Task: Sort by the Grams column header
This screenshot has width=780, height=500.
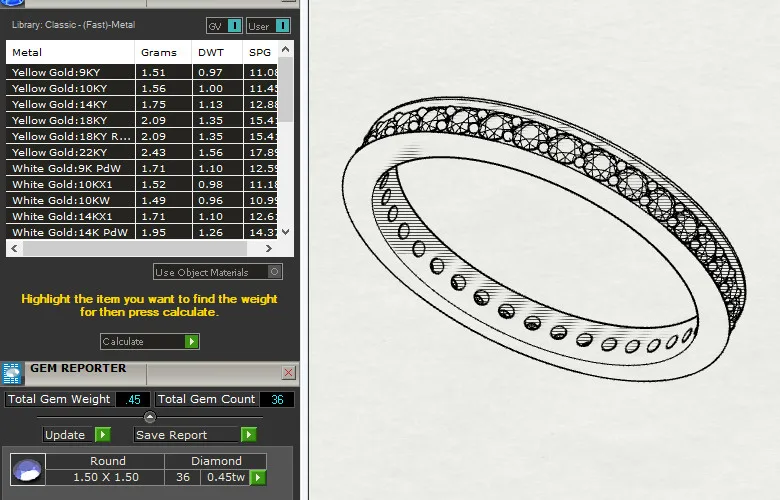Action: [x=163, y=52]
